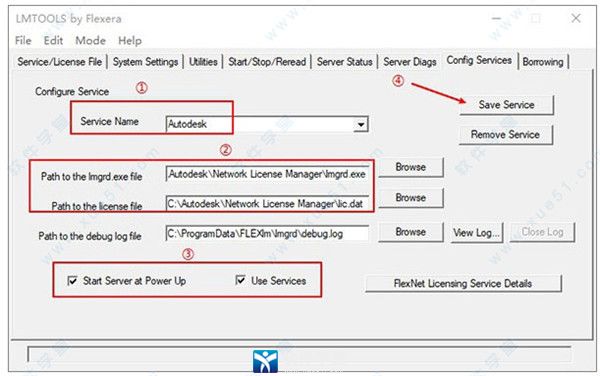The width and height of the screenshot is (600, 376).
Task: Switch to the Borrowing tab
Action: pyautogui.click(x=543, y=62)
